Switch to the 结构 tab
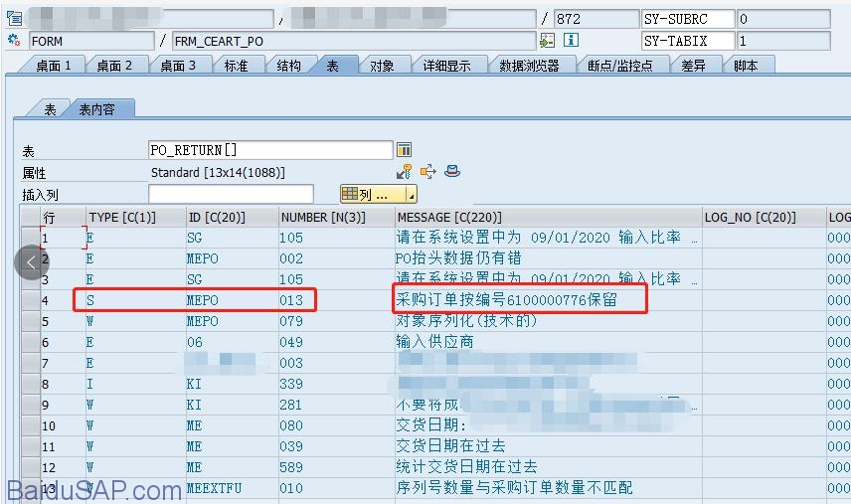Image resolution: width=851 pixels, height=504 pixels. (x=288, y=66)
